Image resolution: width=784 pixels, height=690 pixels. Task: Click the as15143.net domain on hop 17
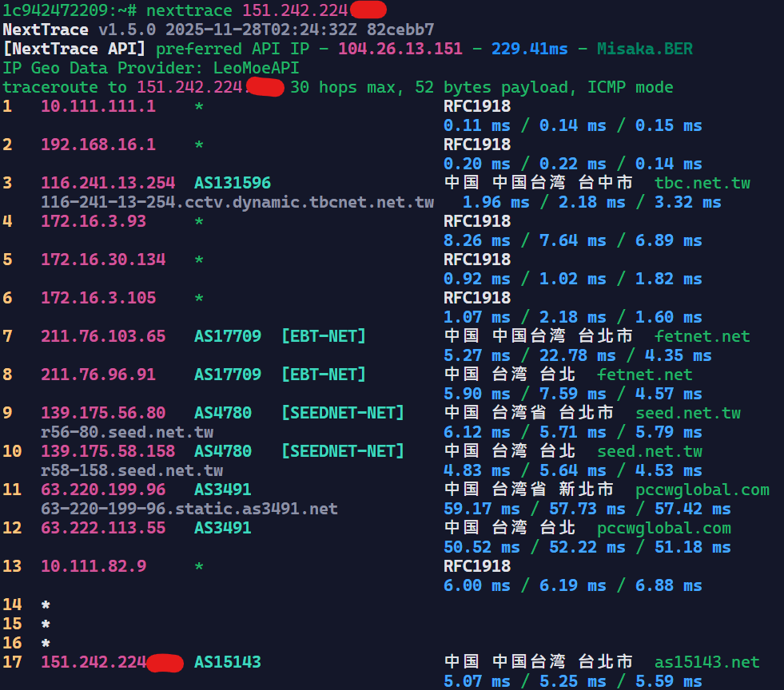[x=706, y=662]
